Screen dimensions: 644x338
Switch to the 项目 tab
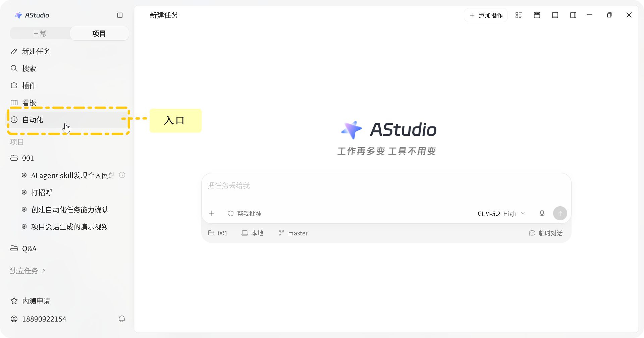coord(99,34)
